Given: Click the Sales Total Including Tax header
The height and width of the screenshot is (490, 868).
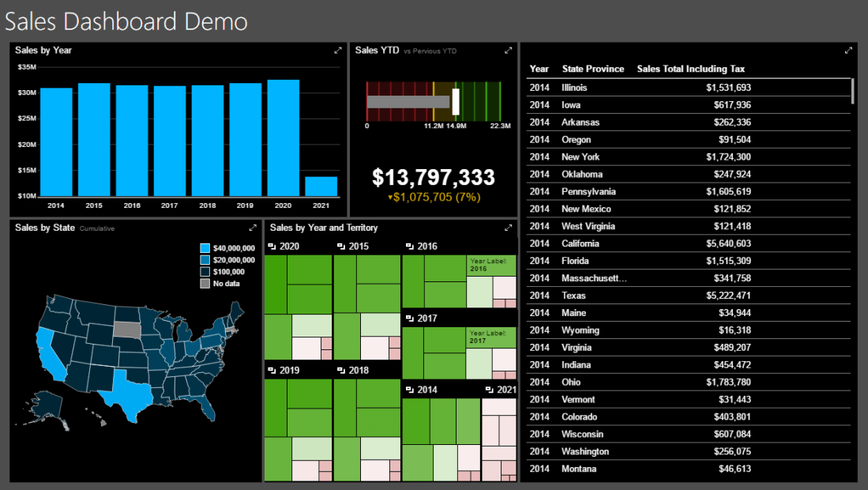Looking at the screenshot, I should coord(690,69).
